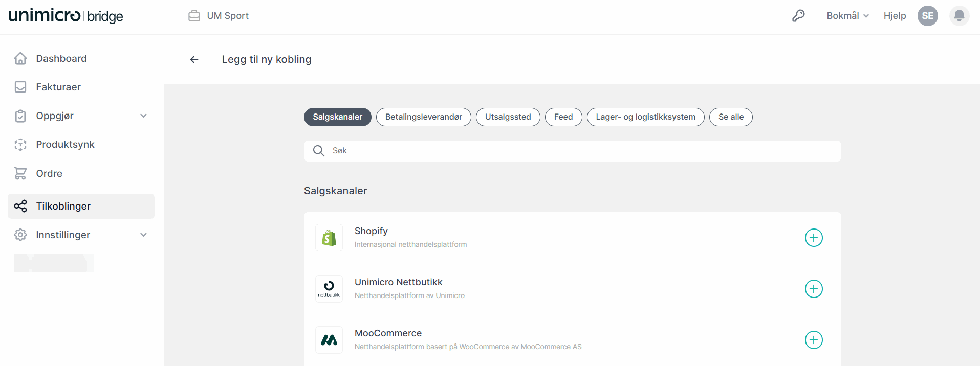Viewport: 980px width, 366px height.
Task: Click the SE user avatar
Action: tap(927, 16)
